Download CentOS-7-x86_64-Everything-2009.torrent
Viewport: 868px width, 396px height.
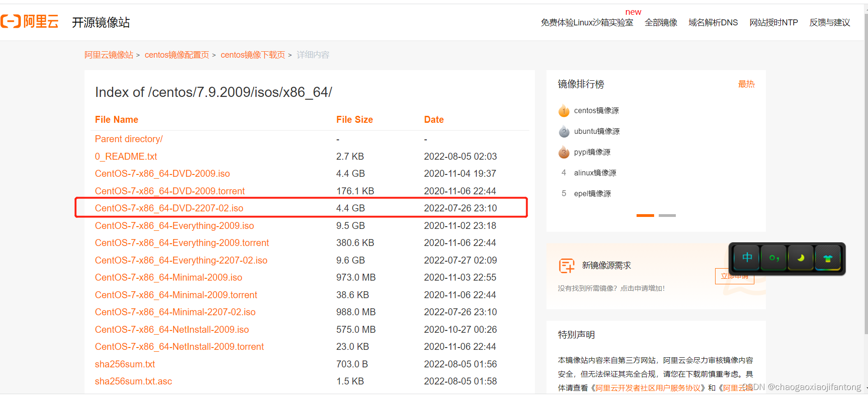coord(182,243)
